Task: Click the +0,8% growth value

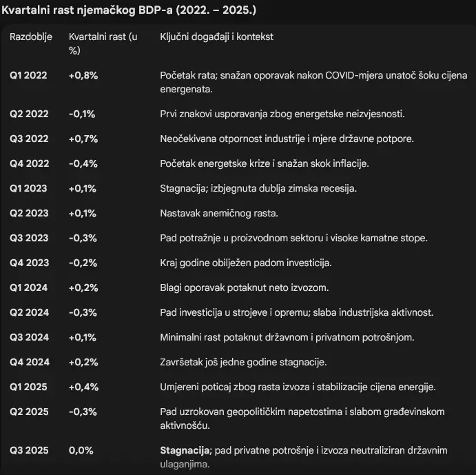Action: coord(83,75)
